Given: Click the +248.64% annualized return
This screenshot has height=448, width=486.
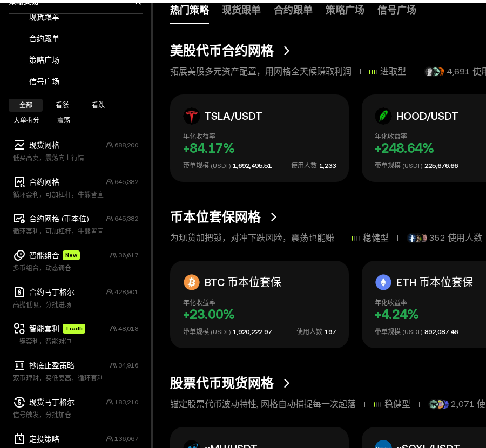Looking at the screenshot, I should click(x=404, y=148).
